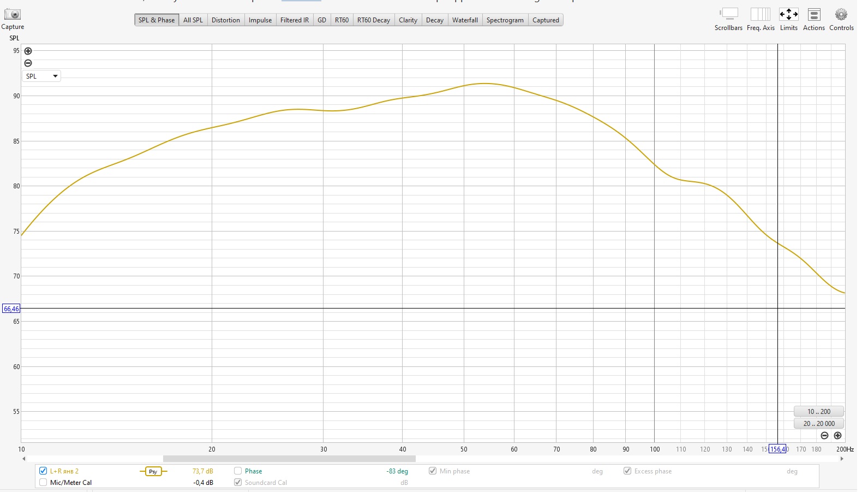Toggle the Excess phase checkbox
Screen dimensions: 868x492
coord(627,471)
